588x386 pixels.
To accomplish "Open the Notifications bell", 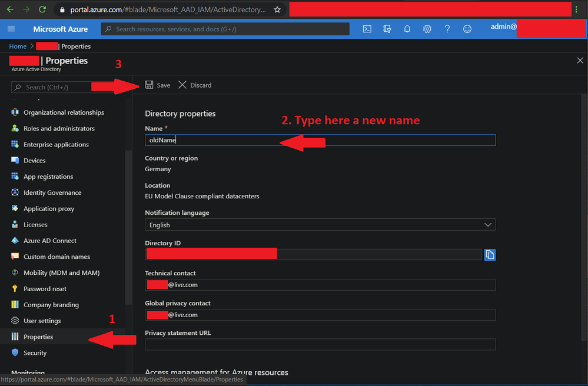I will [407, 29].
